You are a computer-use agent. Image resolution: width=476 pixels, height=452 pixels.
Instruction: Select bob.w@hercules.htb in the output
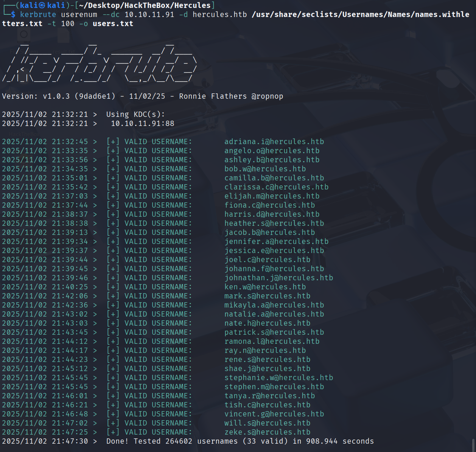click(265, 169)
